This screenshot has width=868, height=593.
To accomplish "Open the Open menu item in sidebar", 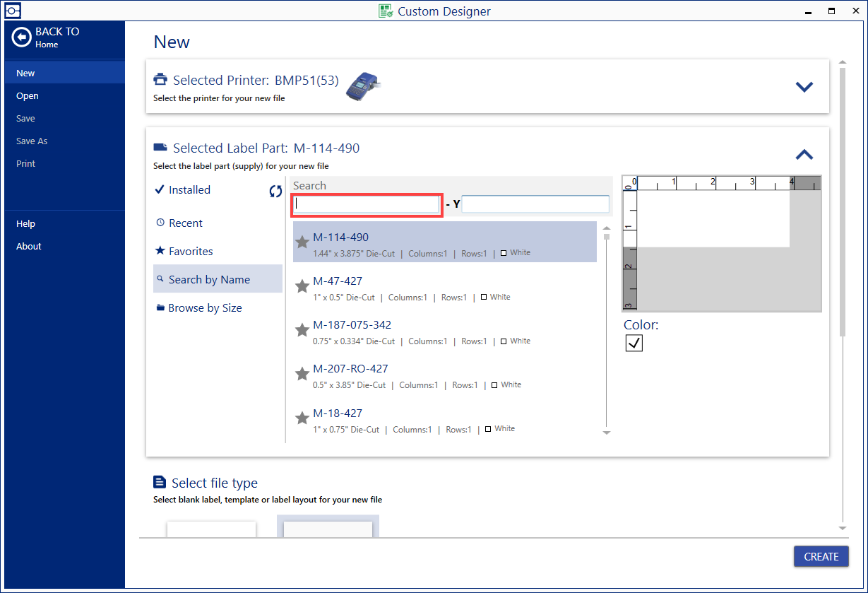I will [28, 96].
